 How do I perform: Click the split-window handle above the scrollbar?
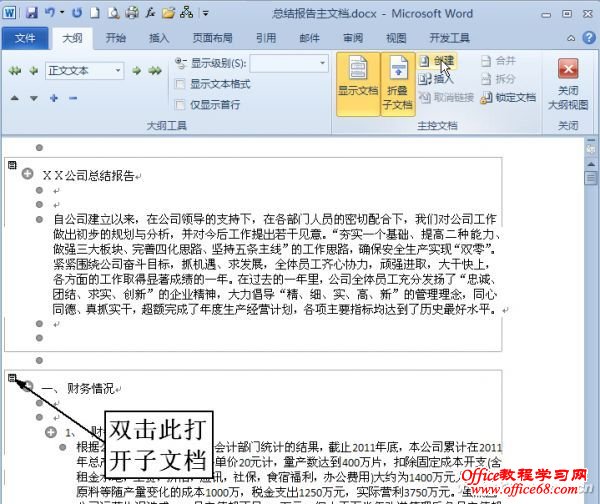pos(591,140)
